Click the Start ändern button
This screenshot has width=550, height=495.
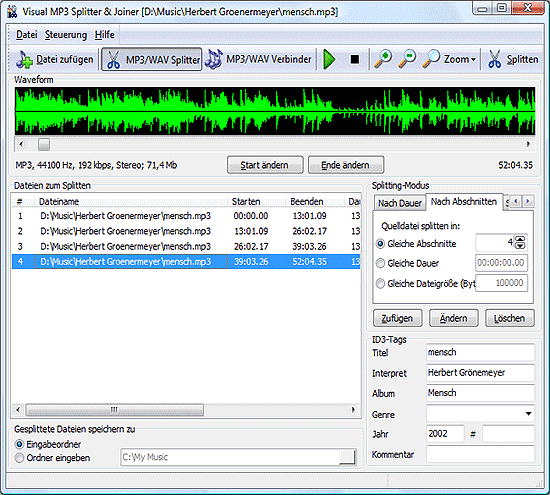pos(265,165)
